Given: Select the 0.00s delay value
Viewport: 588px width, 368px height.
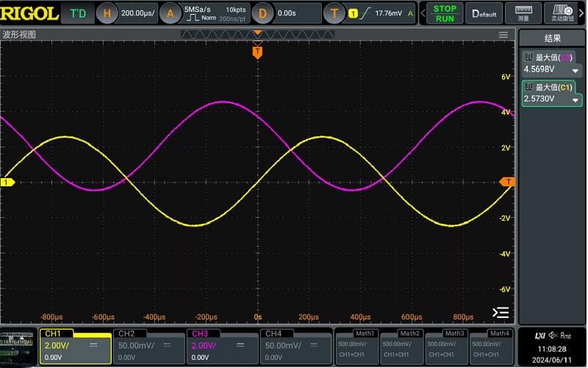Looking at the screenshot, I should pos(287,13).
